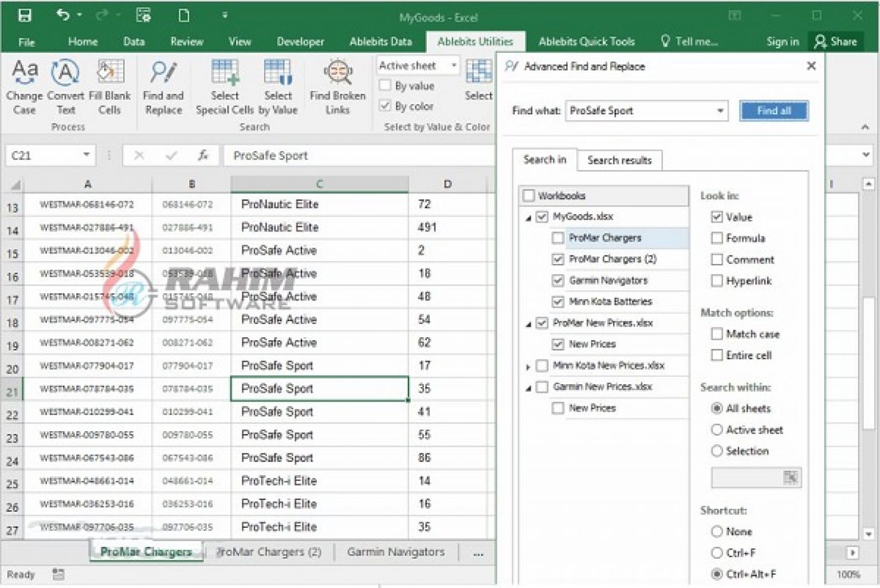Click the range picker icon under Selection

tap(790, 477)
